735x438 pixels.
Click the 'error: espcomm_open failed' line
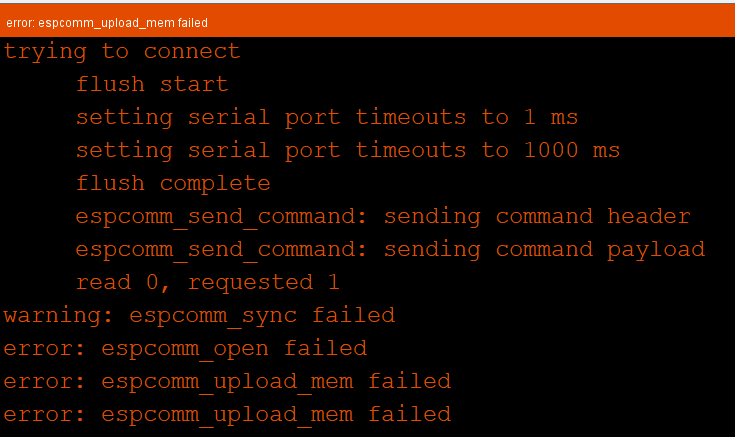pyautogui.click(x=185, y=348)
